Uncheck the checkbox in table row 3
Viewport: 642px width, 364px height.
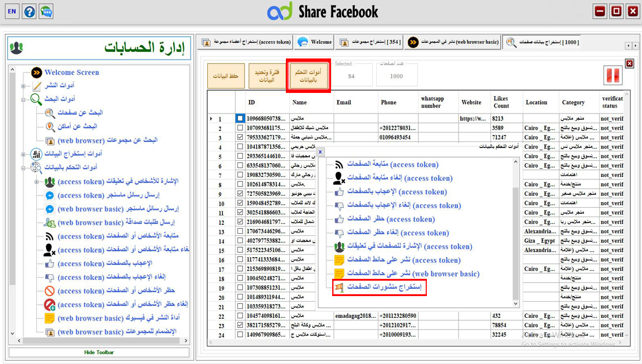240,137
